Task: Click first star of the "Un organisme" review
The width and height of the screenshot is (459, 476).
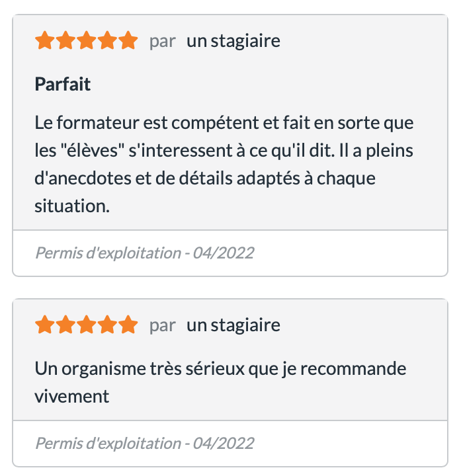Action: click(45, 325)
